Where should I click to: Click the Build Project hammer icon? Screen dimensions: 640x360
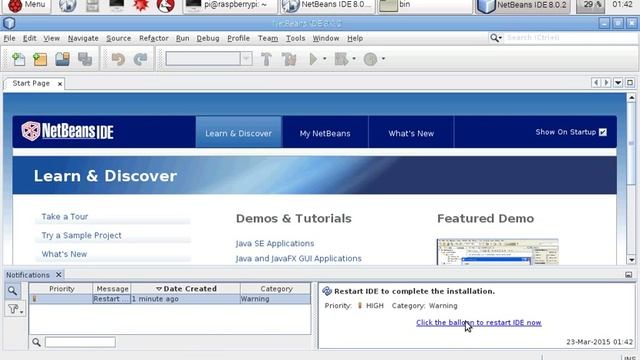(266, 59)
